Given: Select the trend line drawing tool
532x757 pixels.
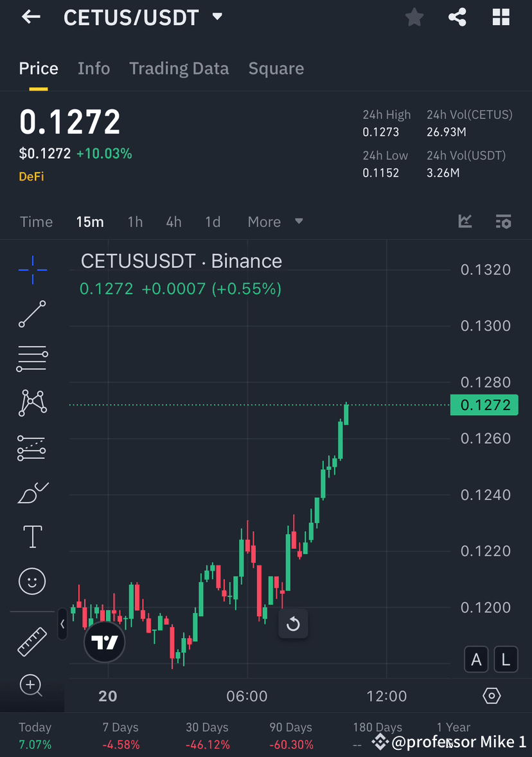Looking at the screenshot, I should pos(31,314).
